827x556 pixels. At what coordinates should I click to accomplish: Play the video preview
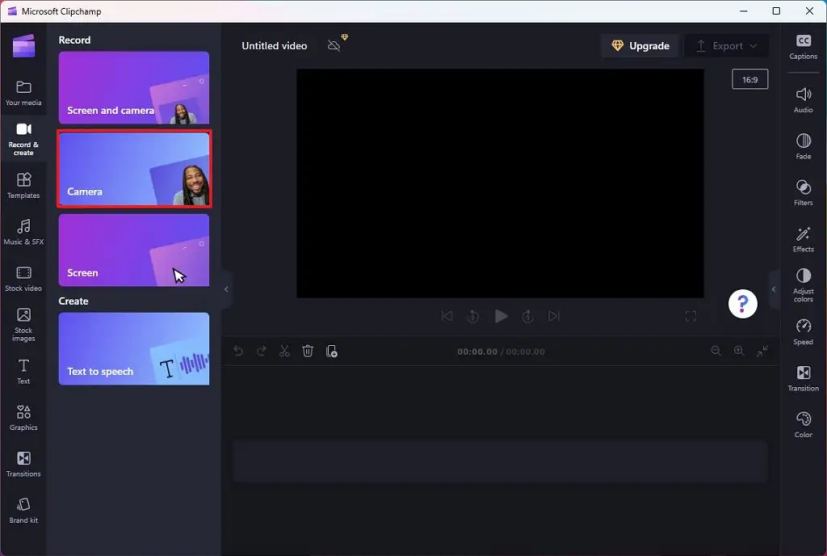click(x=501, y=316)
